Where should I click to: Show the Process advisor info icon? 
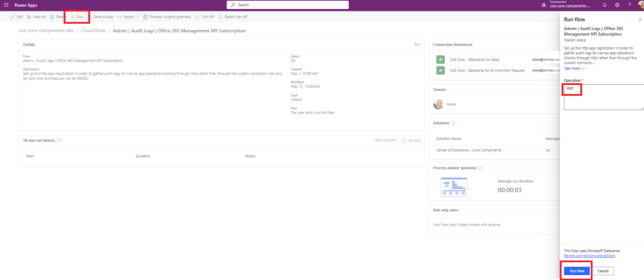481,168
